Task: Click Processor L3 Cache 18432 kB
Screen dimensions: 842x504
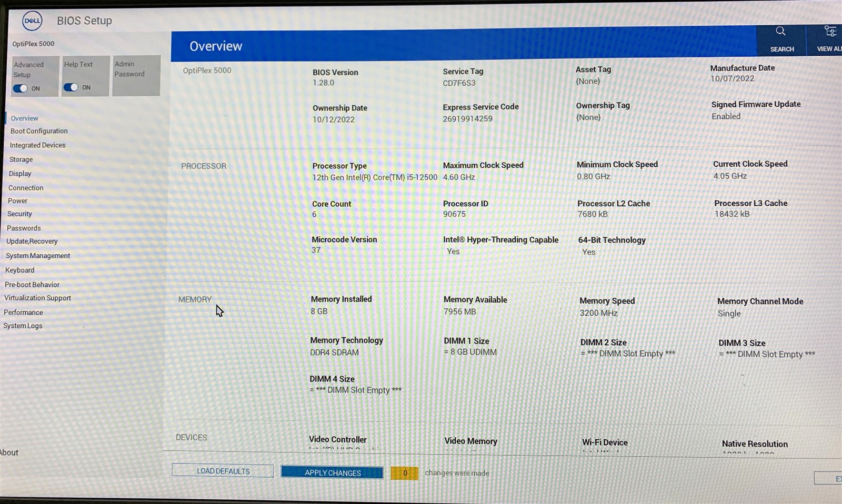Action: coord(732,214)
